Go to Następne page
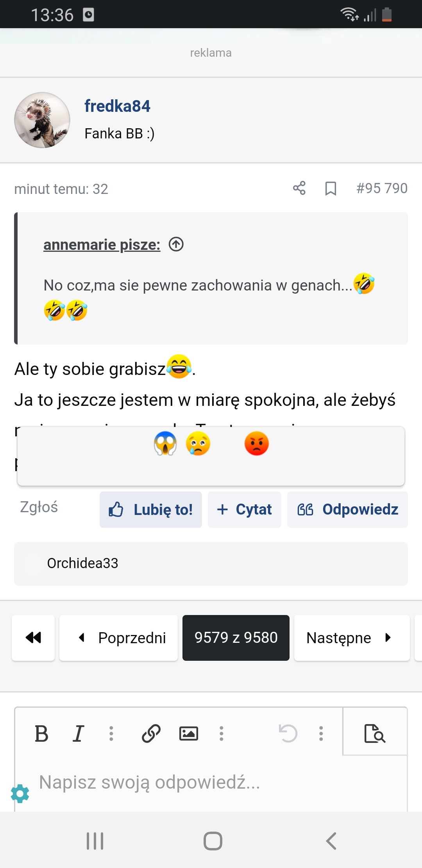The width and height of the screenshot is (422, 868). click(x=352, y=638)
